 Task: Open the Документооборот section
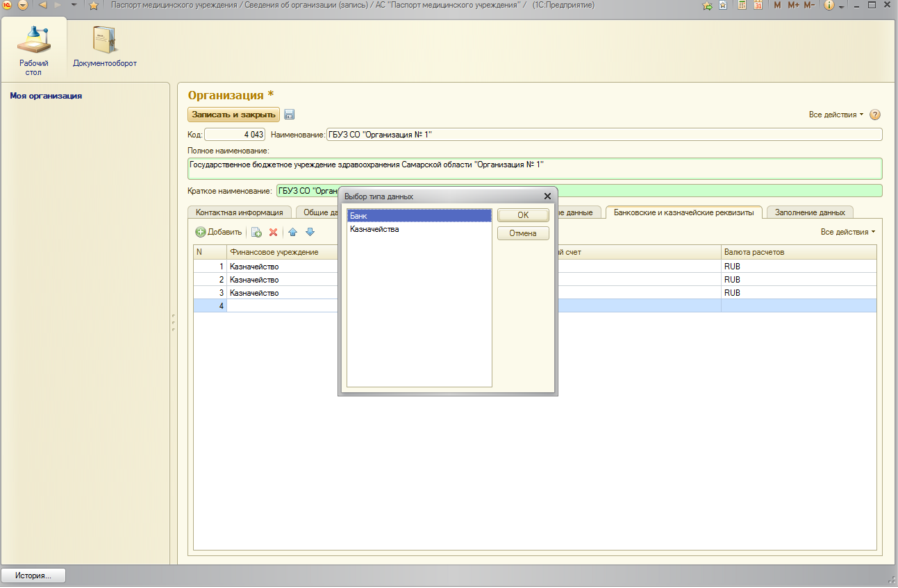[x=104, y=48]
